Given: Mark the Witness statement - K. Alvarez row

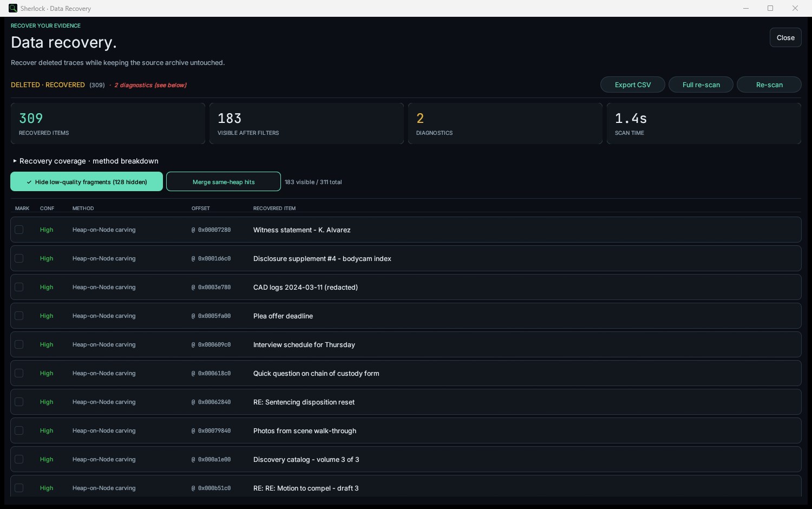Looking at the screenshot, I should coord(19,230).
